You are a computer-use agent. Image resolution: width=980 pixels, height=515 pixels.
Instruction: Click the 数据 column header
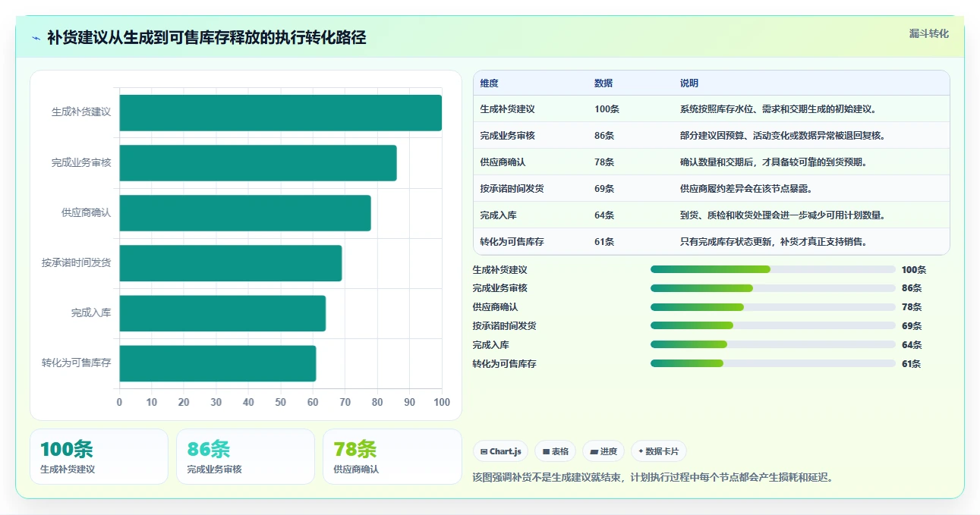(603, 83)
